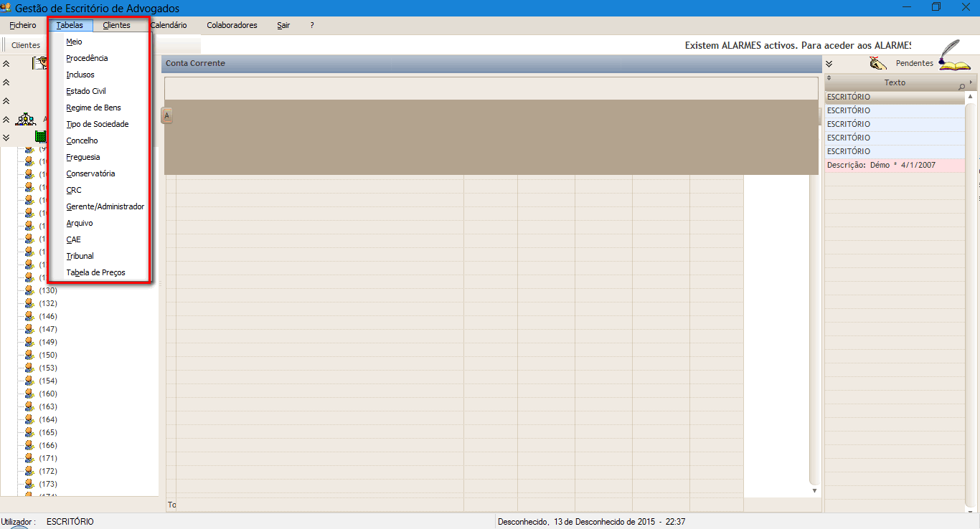The image size is (980, 529).
Task: Click the application icon in the title bar
Action: [6, 8]
